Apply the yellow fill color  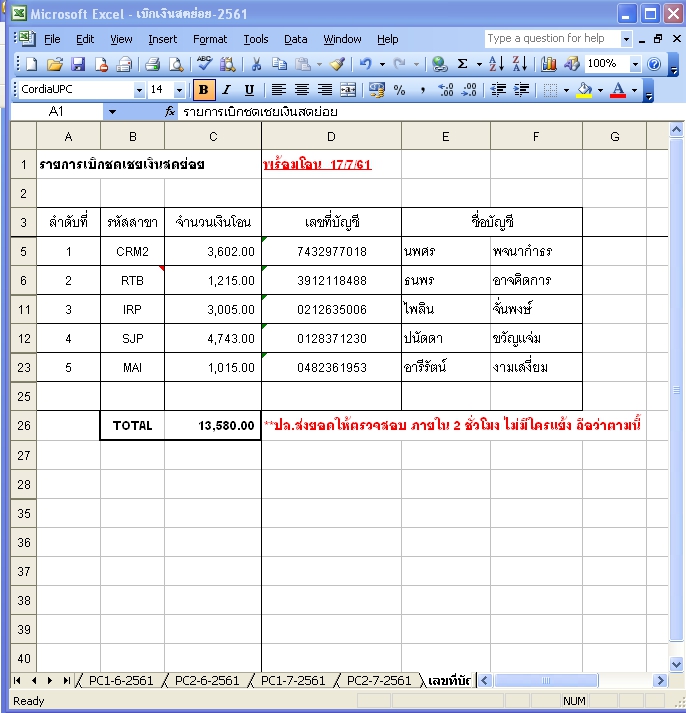point(584,90)
